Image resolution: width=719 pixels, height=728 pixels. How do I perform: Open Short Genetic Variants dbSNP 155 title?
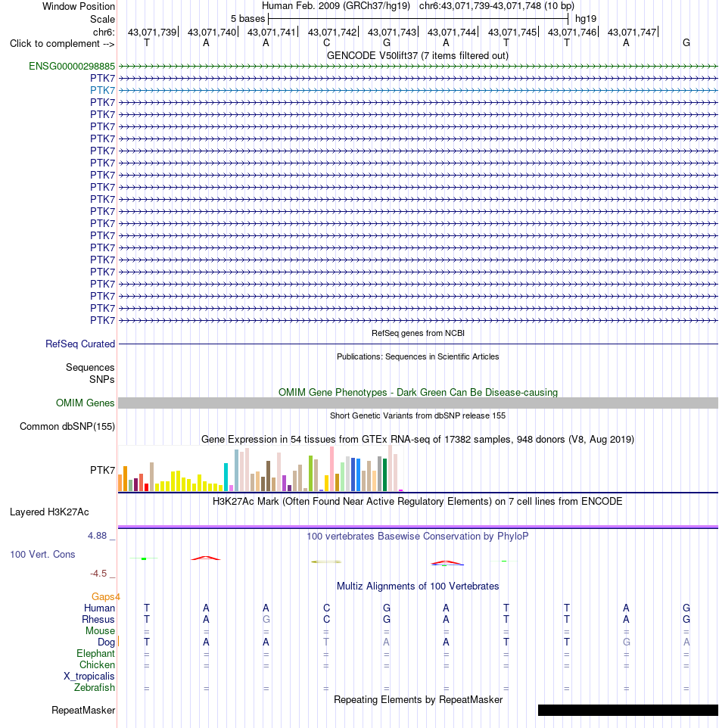tap(418, 415)
